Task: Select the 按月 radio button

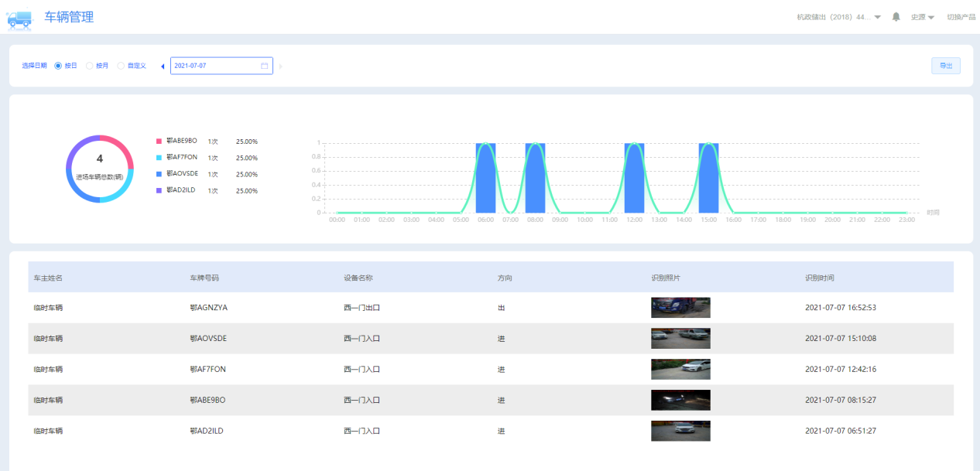Action: point(90,66)
